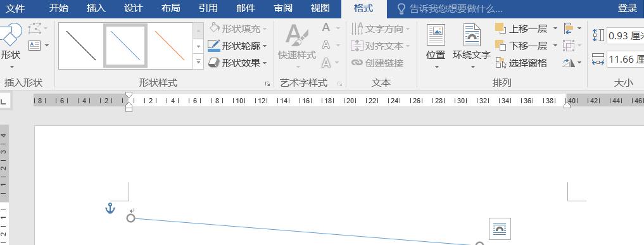The height and width of the screenshot is (245, 644).
Task: Switch to the 插入 tab
Action: pyautogui.click(x=96, y=8)
